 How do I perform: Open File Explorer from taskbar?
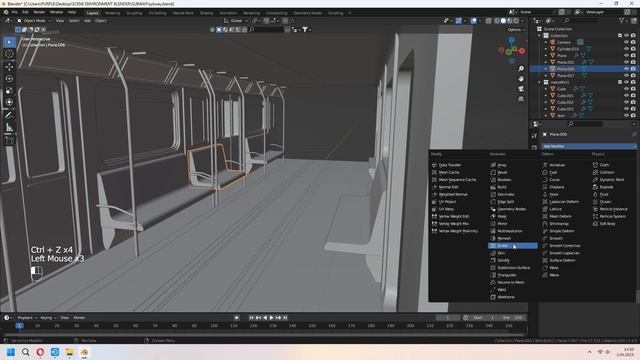(69, 352)
